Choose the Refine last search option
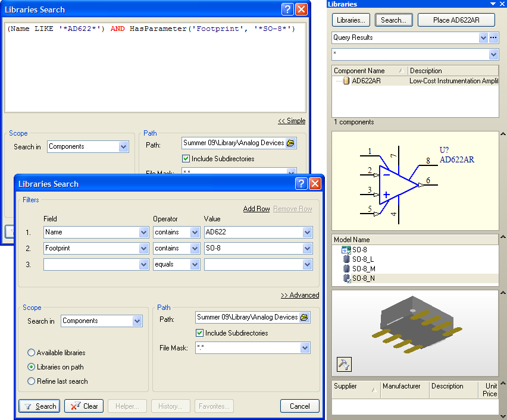Image resolution: width=507 pixels, height=420 pixels. 32,381
